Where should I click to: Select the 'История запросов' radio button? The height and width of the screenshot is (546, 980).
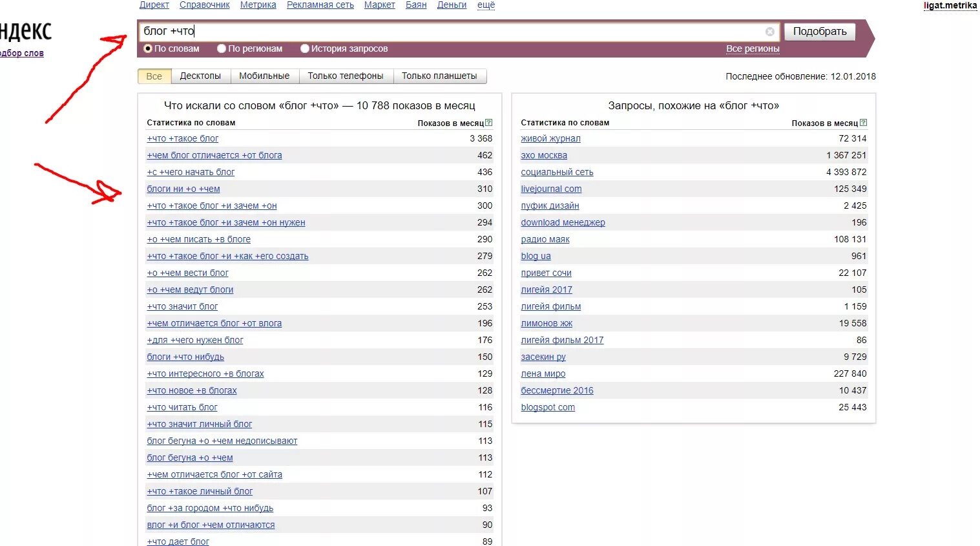(x=305, y=48)
